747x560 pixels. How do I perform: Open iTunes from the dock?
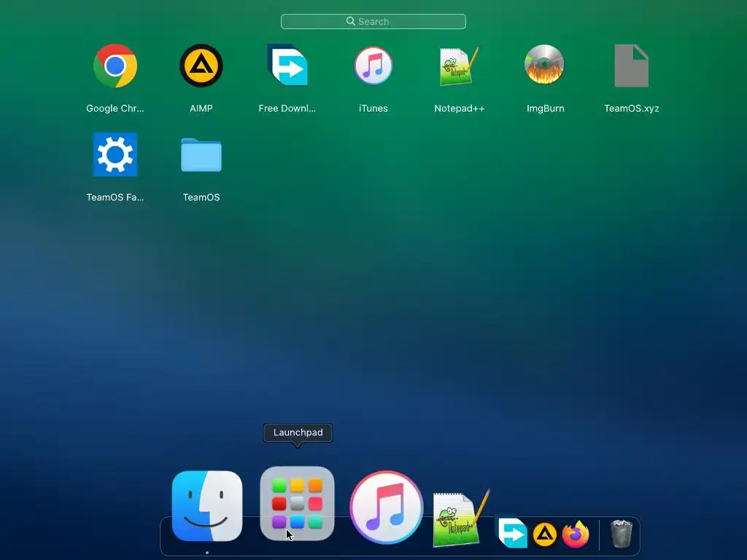point(387,507)
